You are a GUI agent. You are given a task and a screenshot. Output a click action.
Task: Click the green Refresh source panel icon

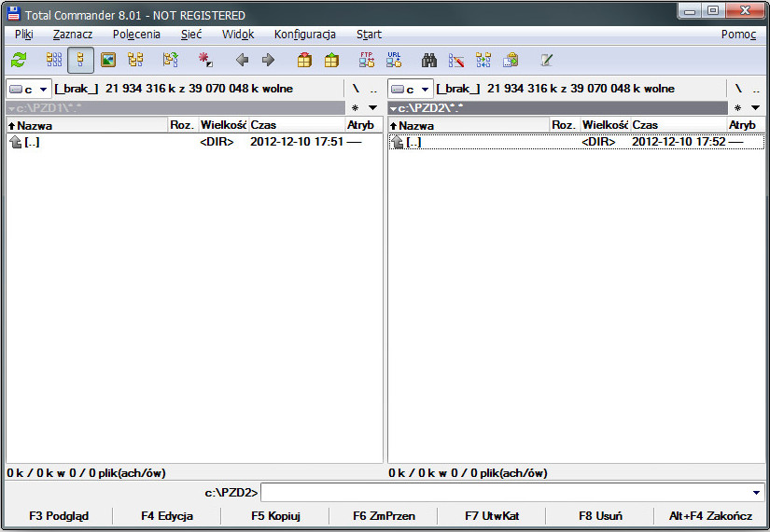19,60
